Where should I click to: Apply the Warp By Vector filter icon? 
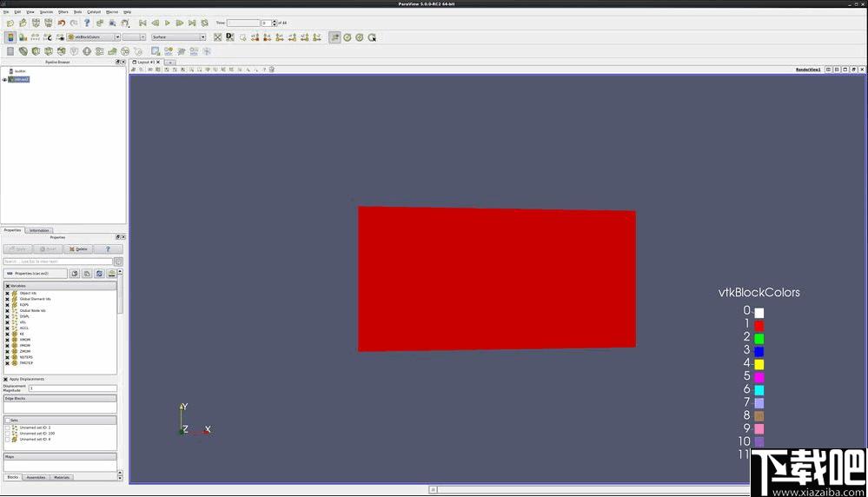(x=112, y=51)
